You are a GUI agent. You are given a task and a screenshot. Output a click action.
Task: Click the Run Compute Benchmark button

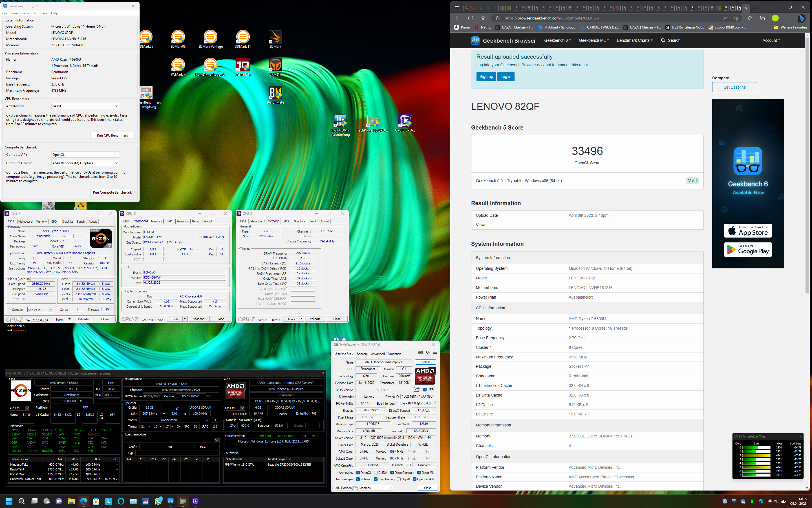[112, 192]
